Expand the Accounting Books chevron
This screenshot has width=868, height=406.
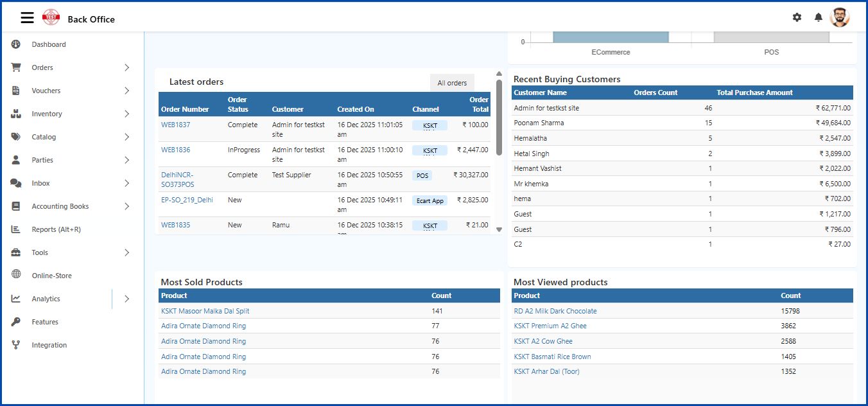pyautogui.click(x=126, y=206)
